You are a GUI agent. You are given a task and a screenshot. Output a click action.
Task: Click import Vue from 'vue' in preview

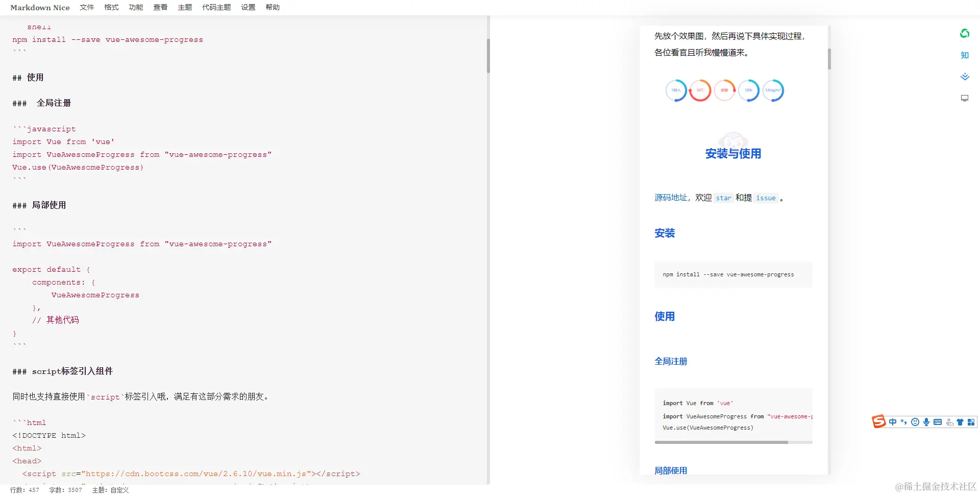click(x=698, y=404)
